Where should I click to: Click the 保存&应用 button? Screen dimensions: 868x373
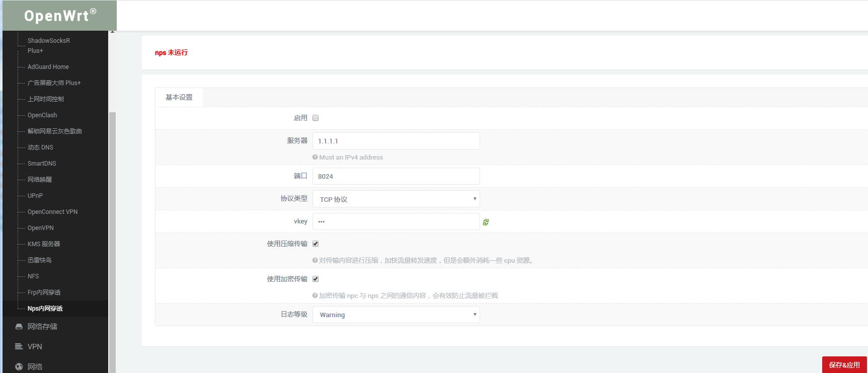click(844, 365)
